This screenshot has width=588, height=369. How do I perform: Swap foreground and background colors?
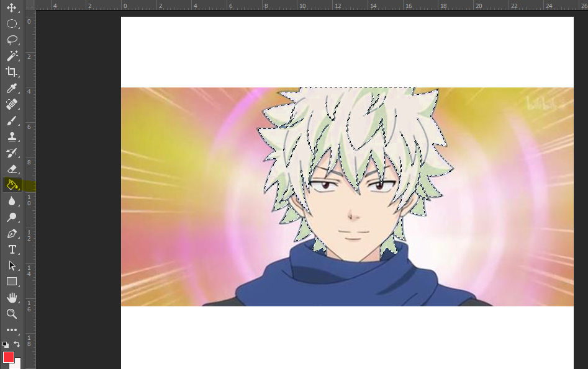pyautogui.click(x=17, y=344)
